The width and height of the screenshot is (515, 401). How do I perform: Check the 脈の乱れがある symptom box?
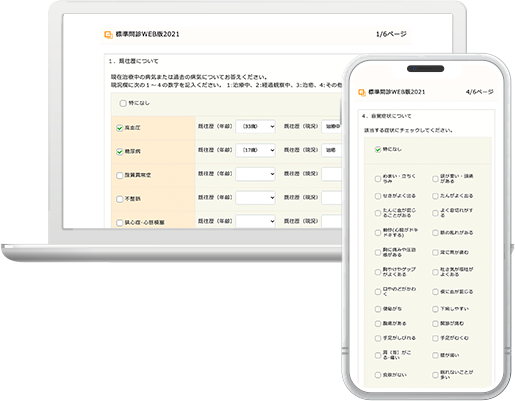pos(435,233)
